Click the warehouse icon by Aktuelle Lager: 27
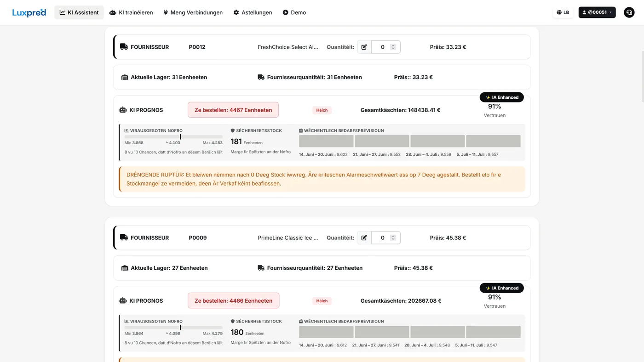Image resolution: width=644 pixels, height=362 pixels. [125, 268]
